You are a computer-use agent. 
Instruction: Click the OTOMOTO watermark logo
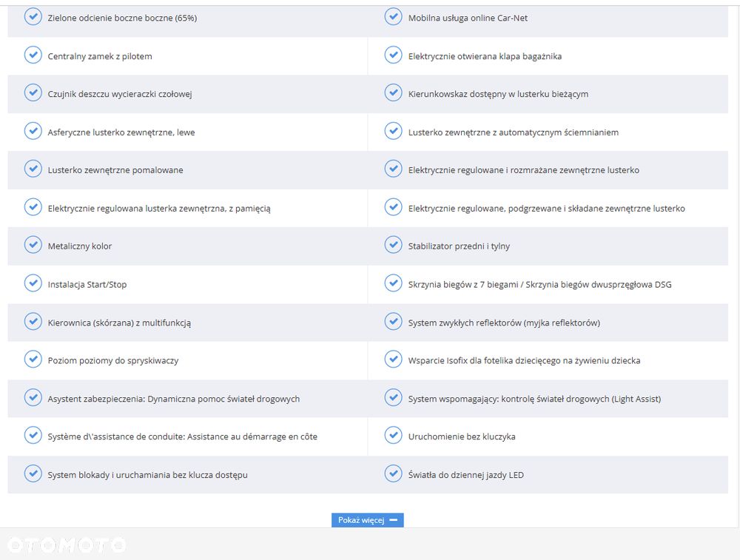point(66,545)
